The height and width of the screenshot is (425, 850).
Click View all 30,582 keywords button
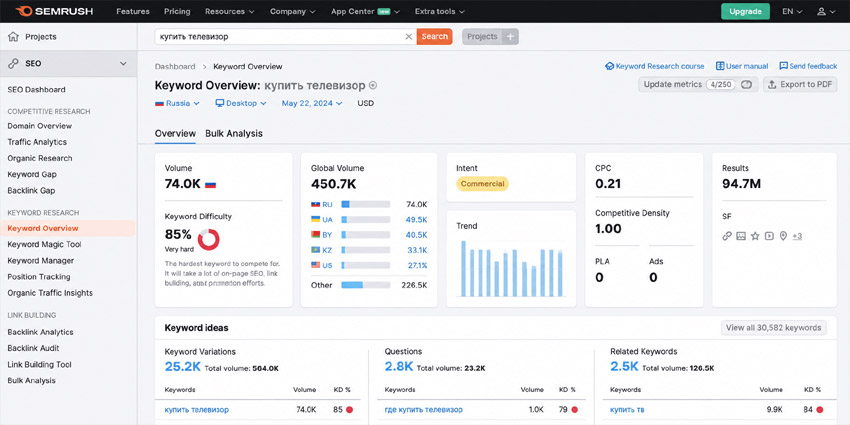coord(774,328)
